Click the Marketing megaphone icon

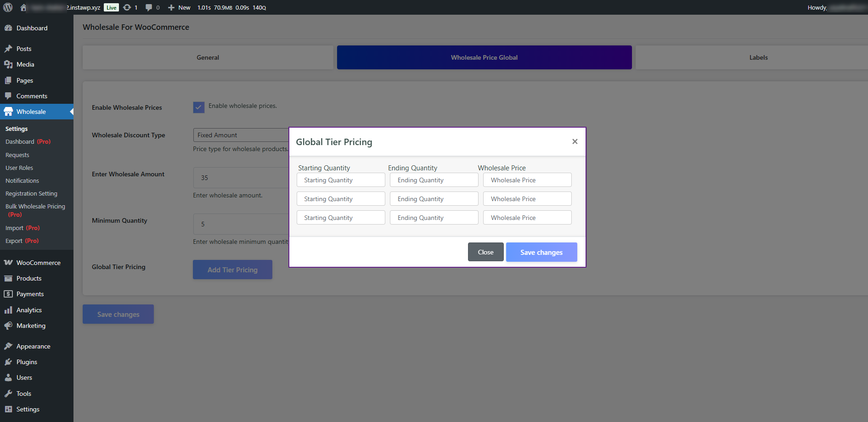pos(8,326)
